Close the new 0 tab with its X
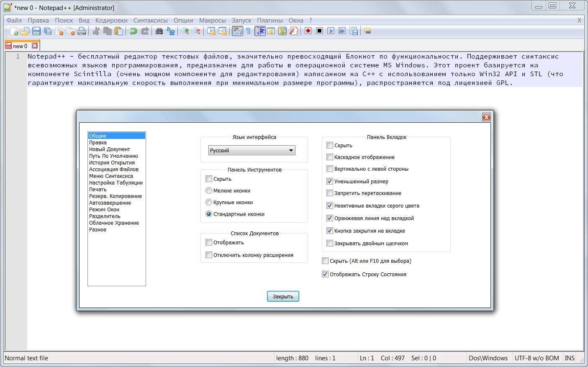 [x=35, y=46]
